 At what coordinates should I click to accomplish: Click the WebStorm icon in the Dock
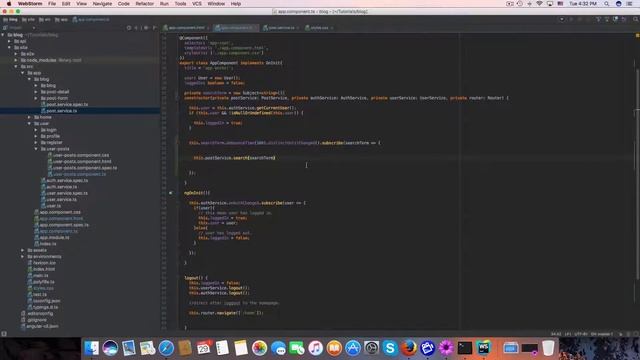coord(483,348)
